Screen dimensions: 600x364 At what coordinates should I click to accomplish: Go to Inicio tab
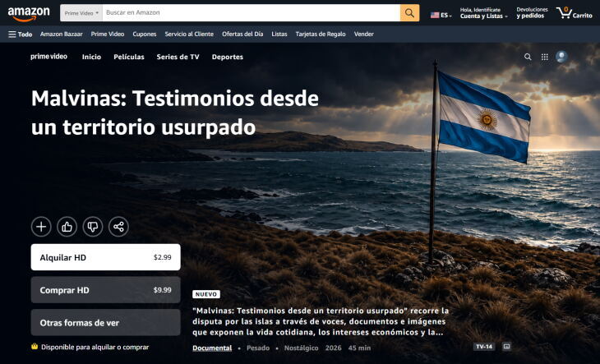(x=91, y=57)
